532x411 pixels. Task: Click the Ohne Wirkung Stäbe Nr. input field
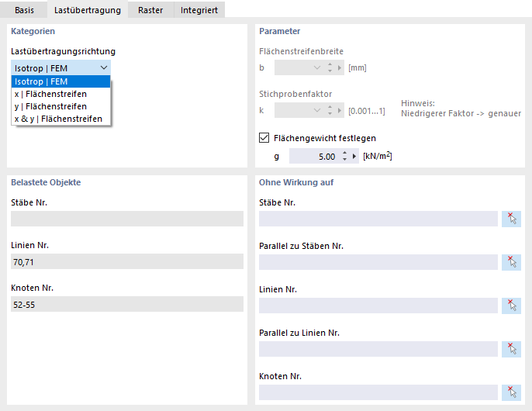coord(378,219)
